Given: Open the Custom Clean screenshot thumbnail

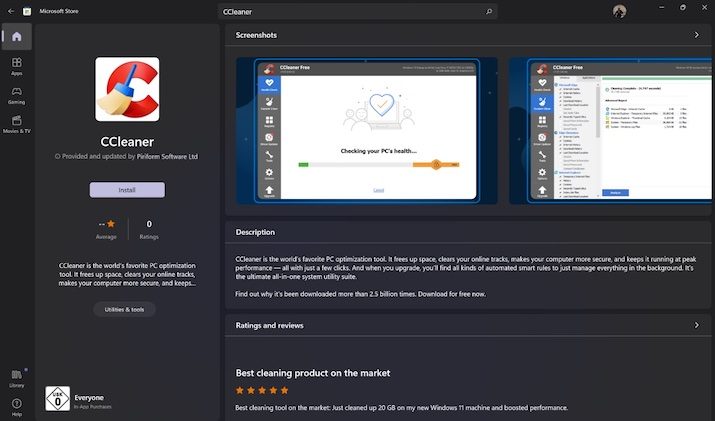Looking at the screenshot, I should click(610, 130).
